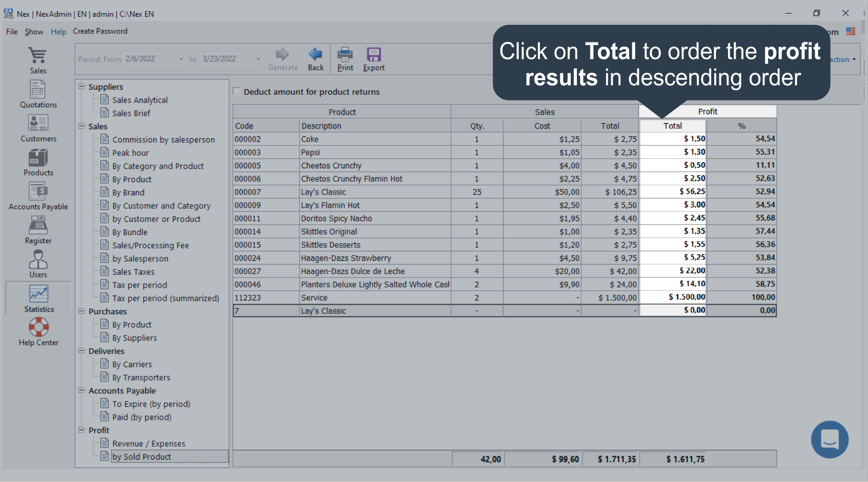
Task: Open the File menu
Action: point(11,31)
